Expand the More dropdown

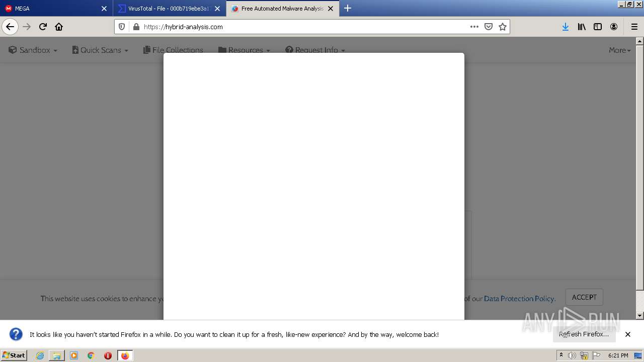(620, 50)
